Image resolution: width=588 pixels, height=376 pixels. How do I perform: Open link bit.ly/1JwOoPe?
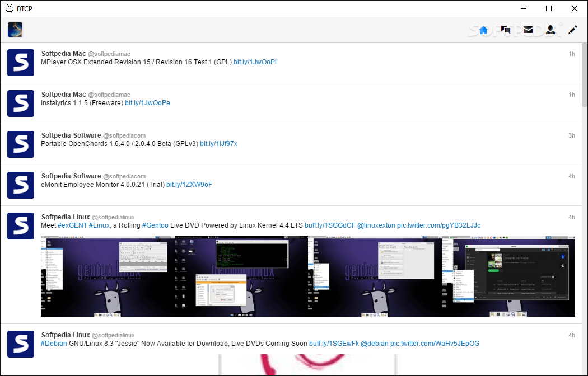[147, 103]
